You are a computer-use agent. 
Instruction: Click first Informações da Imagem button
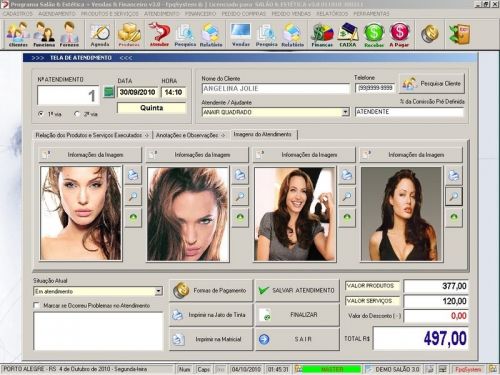coord(90,155)
